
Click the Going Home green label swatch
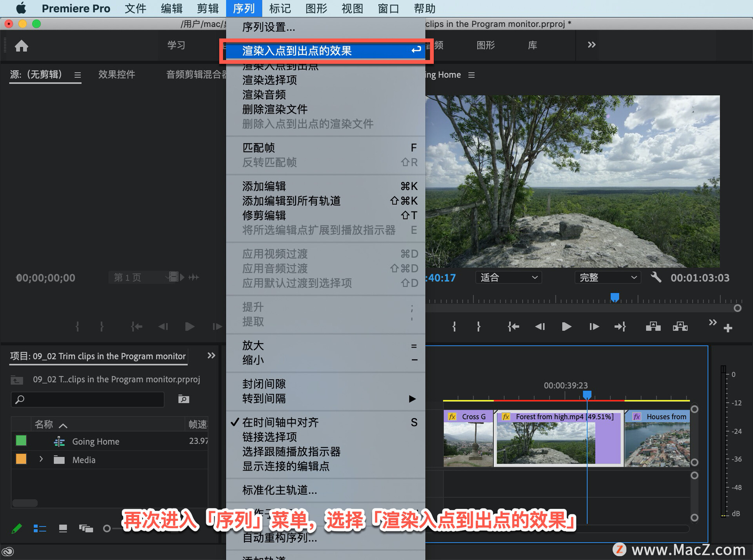[21, 440]
